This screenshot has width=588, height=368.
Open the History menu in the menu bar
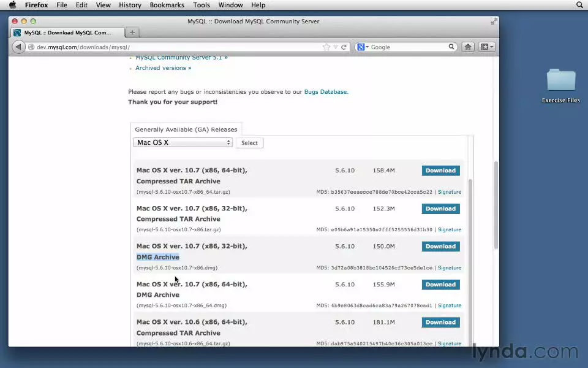[x=130, y=5]
